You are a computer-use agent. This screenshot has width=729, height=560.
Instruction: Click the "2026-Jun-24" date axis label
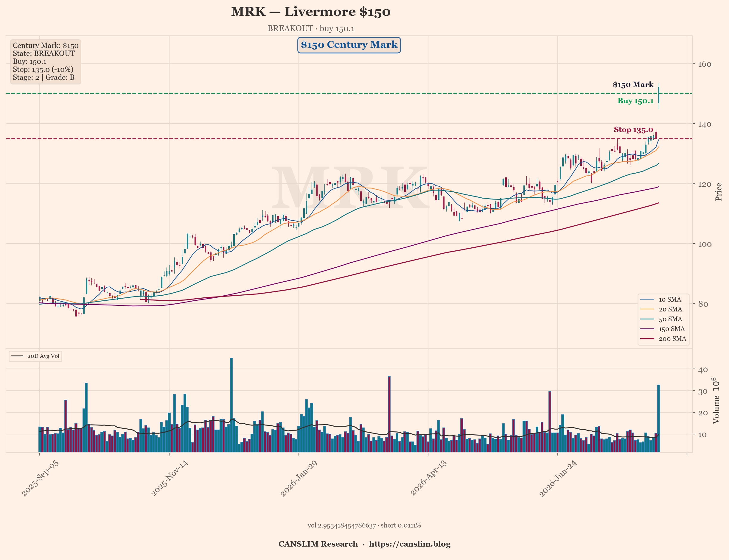coord(558,478)
